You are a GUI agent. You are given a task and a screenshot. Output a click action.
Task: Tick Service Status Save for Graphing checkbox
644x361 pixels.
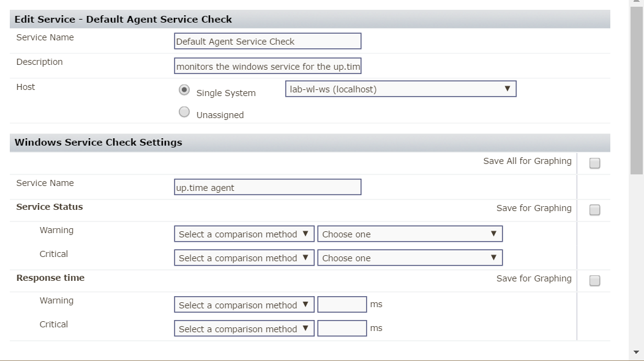[x=594, y=210]
